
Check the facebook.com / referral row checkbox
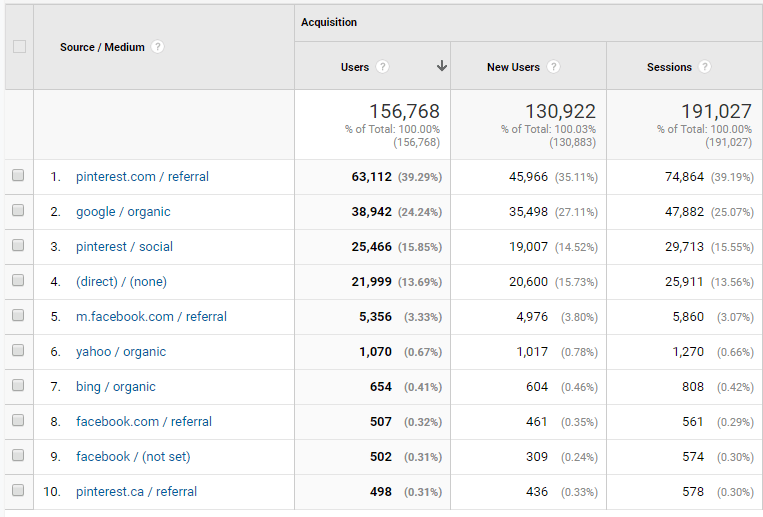(x=18, y=420)
